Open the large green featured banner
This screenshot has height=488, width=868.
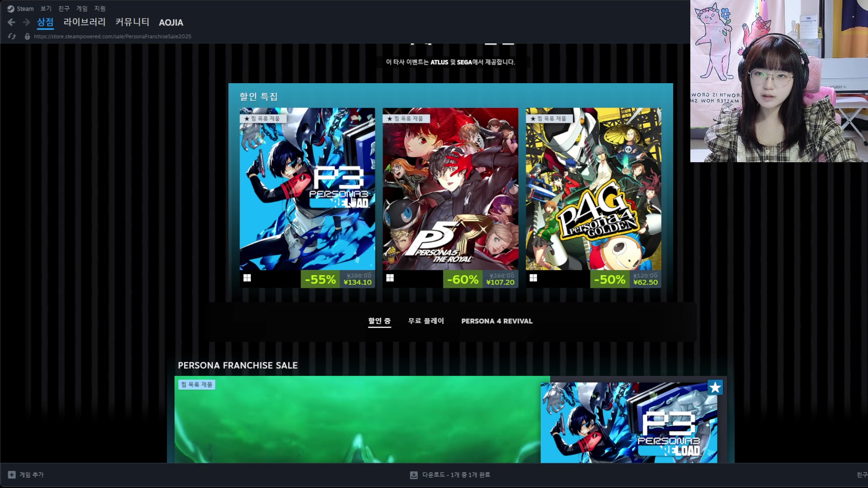tap(358, 419)
